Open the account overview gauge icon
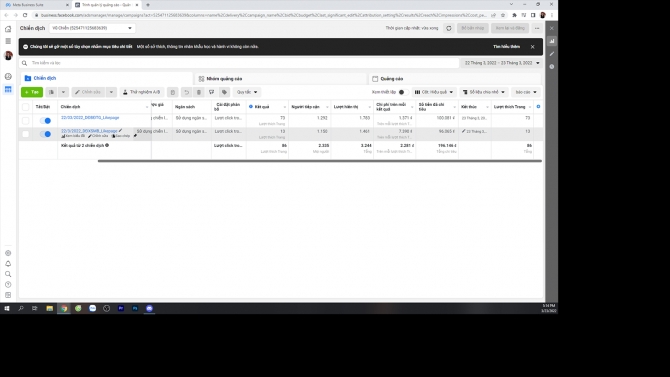 (8, 77)
